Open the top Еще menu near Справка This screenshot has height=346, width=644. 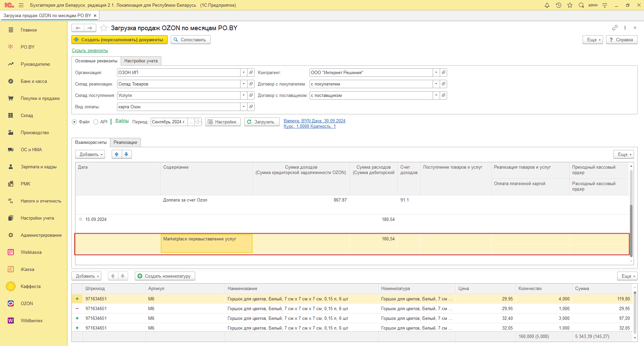[x=593, y=40]
